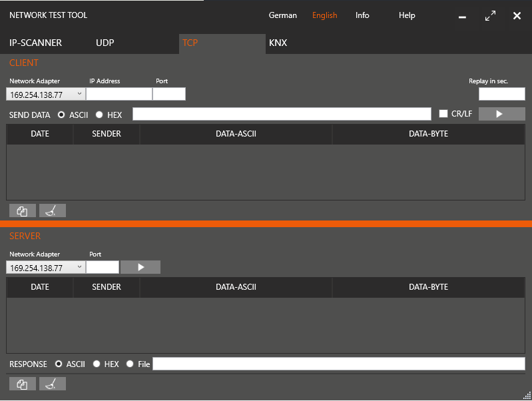This screenshot has height=401, width=532.
Task: Open the Help menu
Action: pyautogui.click(x=407, y=15)
